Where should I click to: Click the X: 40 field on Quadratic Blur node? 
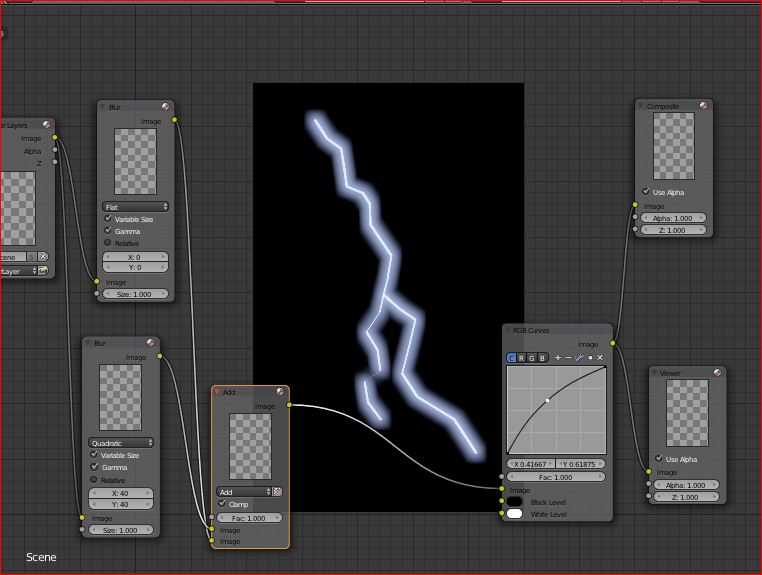121,493
